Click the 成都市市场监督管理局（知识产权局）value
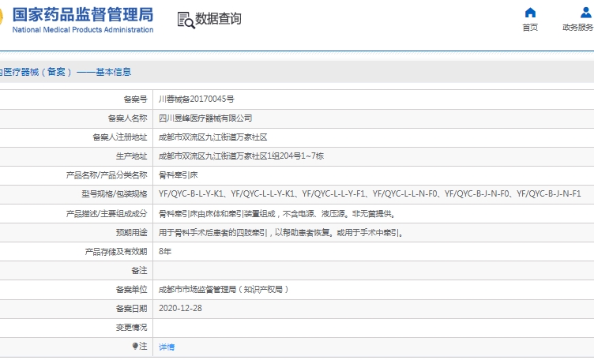The image size is (594, 364). pos(224,289)
